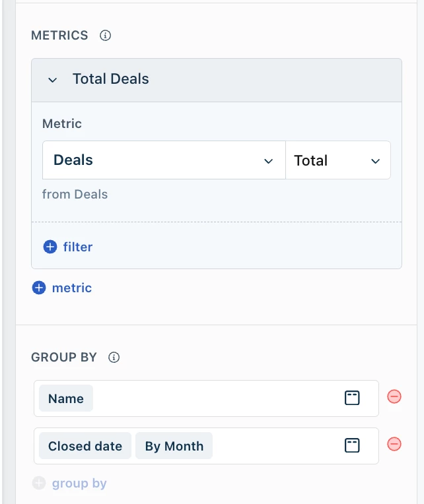
Task: Click the Closed date field chip
Action: pos(85,446)
